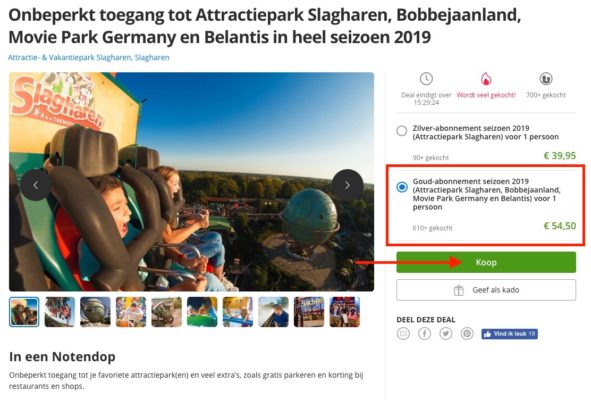Share deal via Pinterest icon
This screenshot has width=591, height=400.
(x=467, y=334)
